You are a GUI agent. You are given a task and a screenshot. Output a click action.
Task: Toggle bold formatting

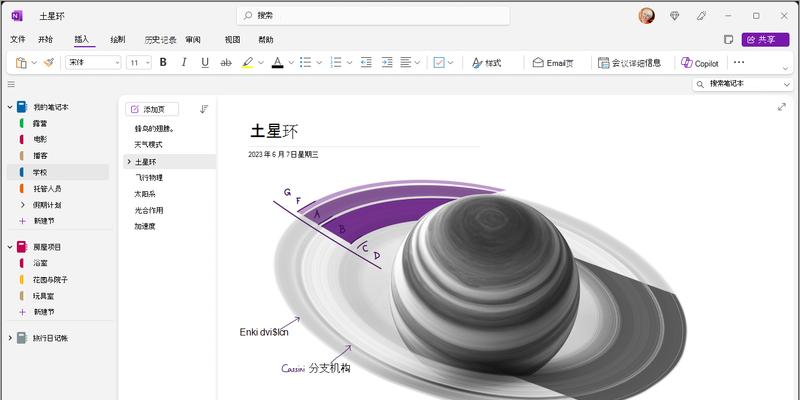[163, 63]
